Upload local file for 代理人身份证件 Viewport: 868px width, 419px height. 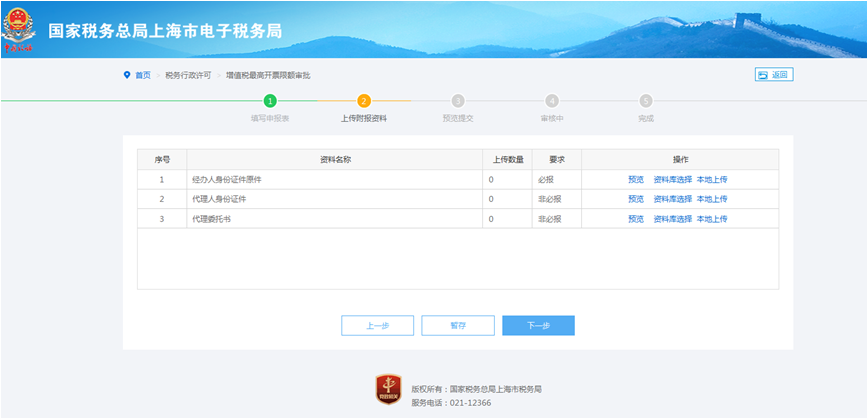[712, 199]
